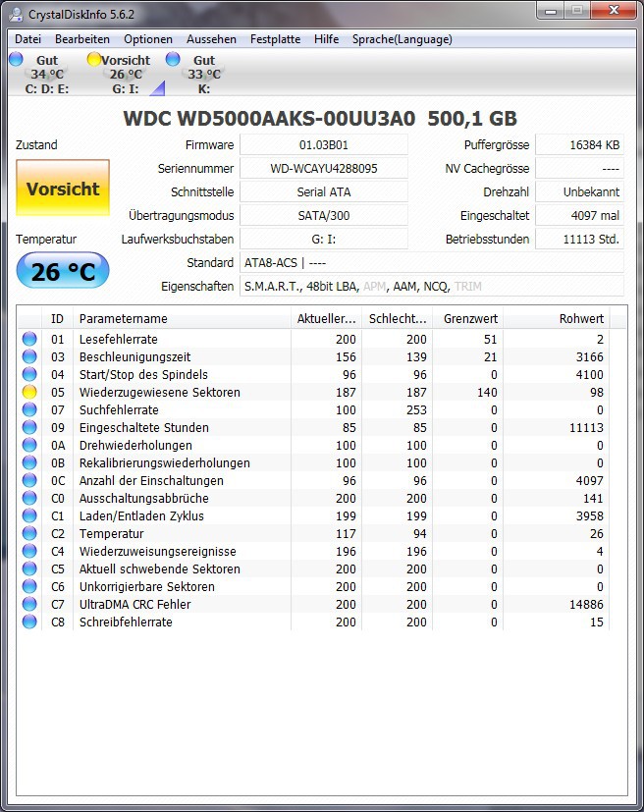
Task: Click the serial number field WD-WCAYU4288095
Action: tap(324, 168)
